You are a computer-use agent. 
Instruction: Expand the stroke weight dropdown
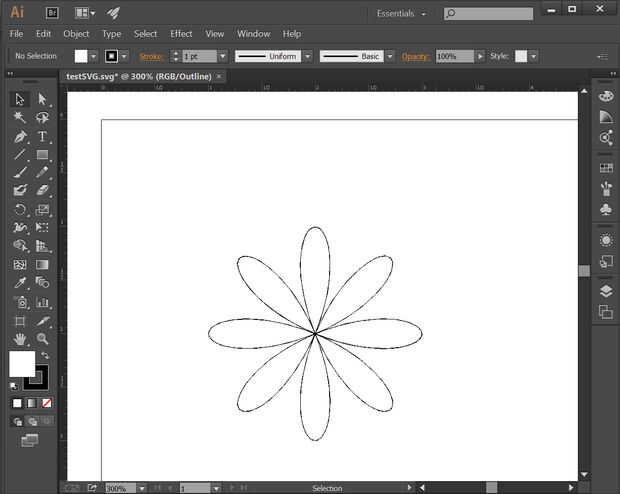click(x=223, y=56)
